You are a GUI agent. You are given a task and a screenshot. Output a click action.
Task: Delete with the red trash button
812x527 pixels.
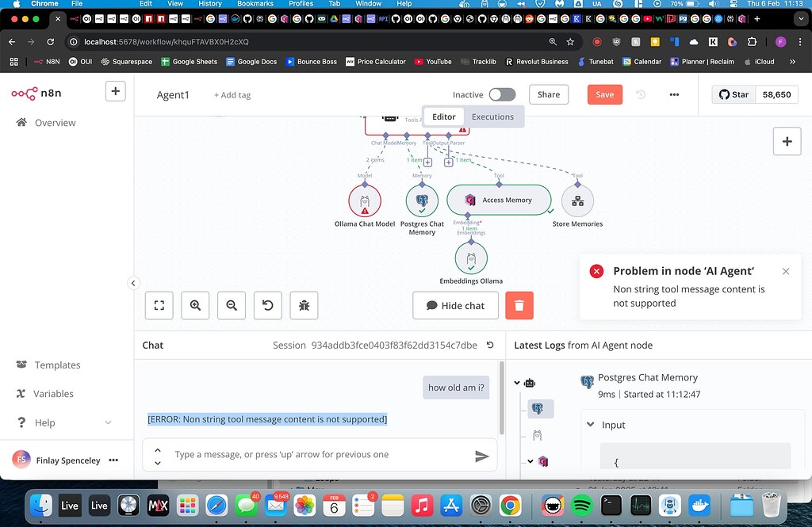[519, 305]
